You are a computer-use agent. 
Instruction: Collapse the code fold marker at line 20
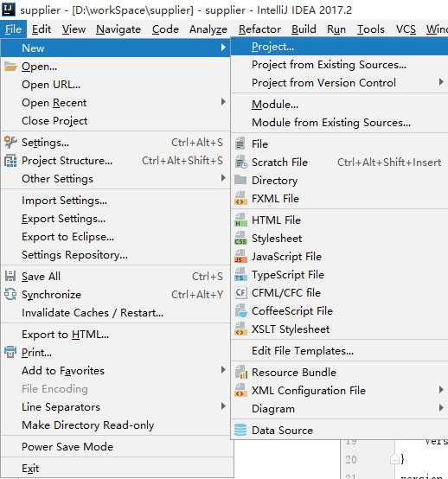[x=394, y=459]
